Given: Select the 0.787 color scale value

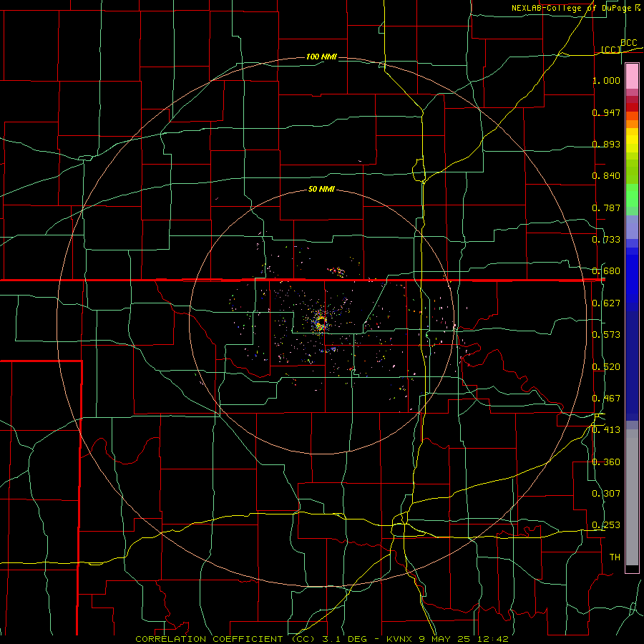Looking at the screenshot, I should click(x=606, y=208).
